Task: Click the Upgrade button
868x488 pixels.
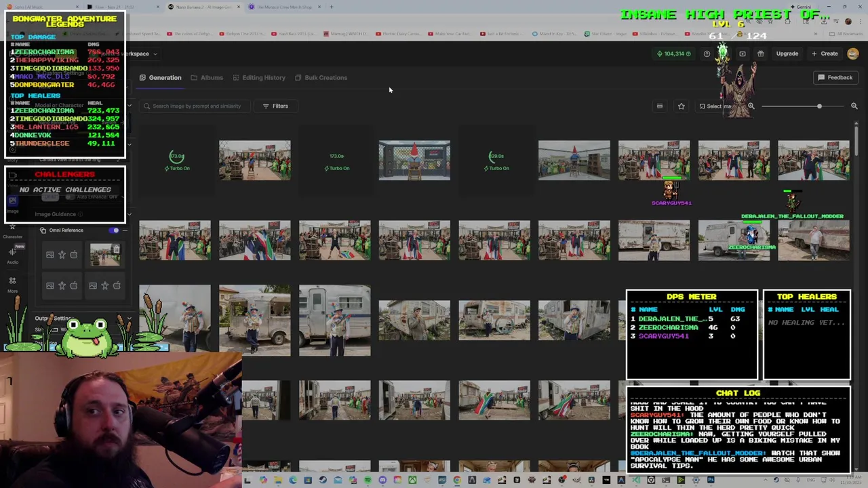Action: pyautogui.click(x=787, y=54)
